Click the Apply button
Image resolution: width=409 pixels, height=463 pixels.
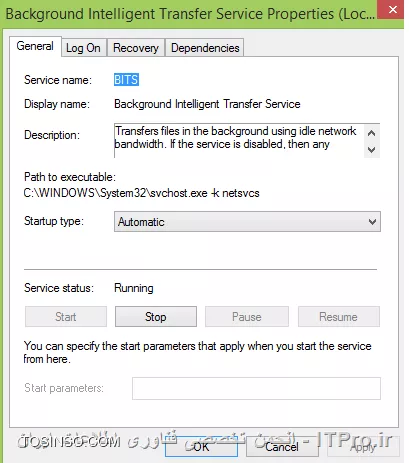363,447
